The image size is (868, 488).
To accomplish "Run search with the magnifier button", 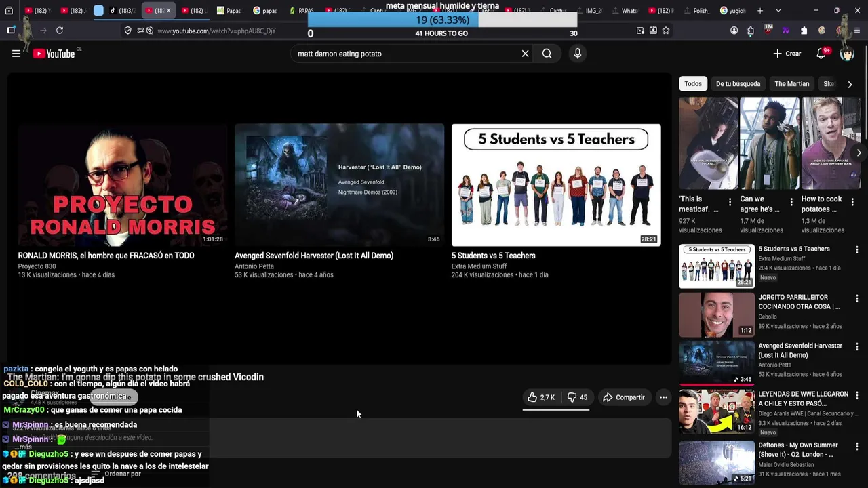I will click(x=547, y=54).
